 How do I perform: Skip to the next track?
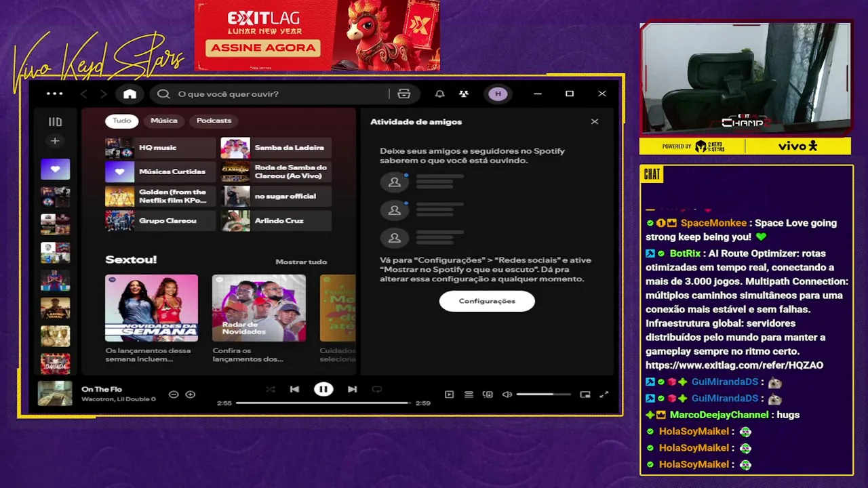[352, 389]
